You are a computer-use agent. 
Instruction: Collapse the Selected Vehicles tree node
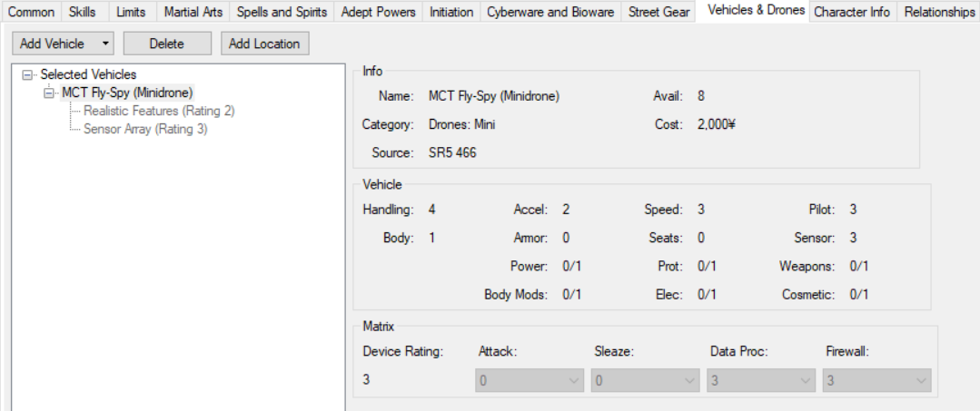[26, 75]
